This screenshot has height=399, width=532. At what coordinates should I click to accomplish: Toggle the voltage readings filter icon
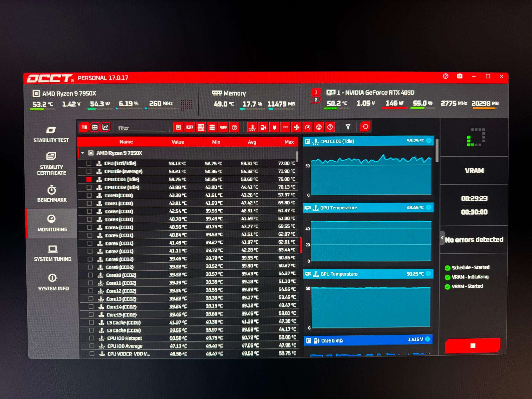point(263,127)
